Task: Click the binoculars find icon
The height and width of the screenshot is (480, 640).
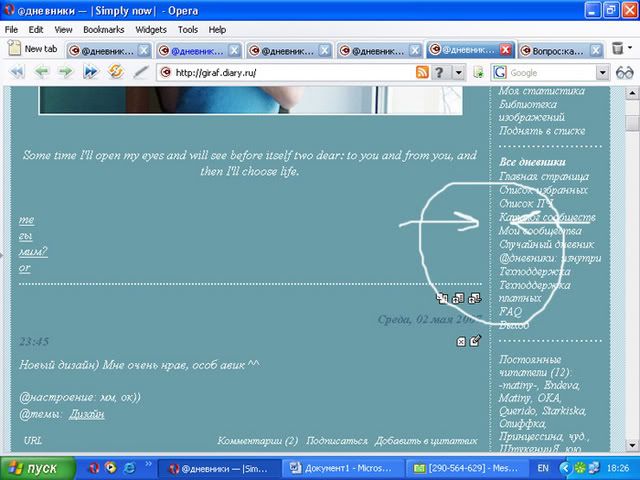Action: coord(626,72)
